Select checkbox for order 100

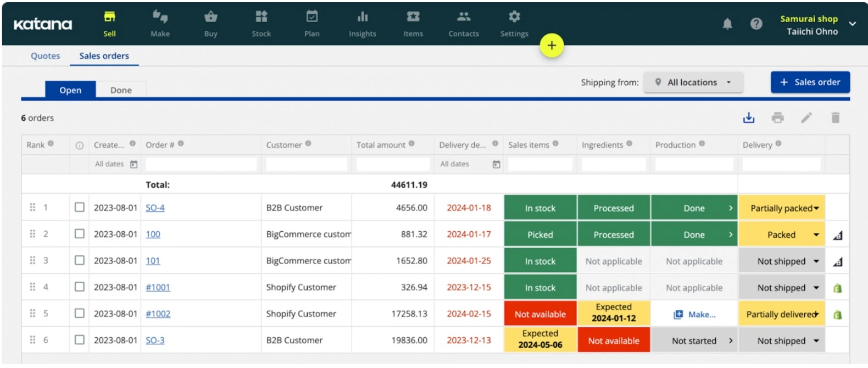(x=80, y=233)
